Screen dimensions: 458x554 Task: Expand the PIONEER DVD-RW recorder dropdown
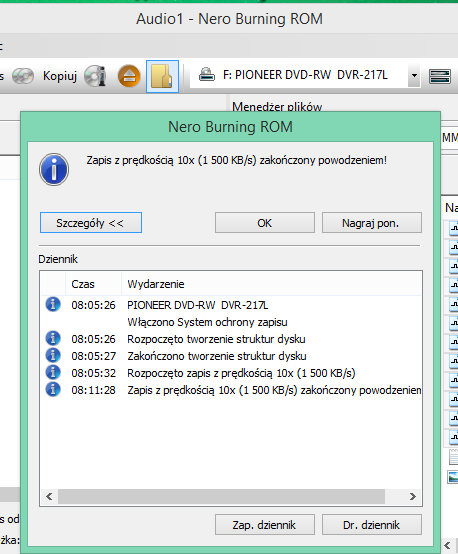414,76
